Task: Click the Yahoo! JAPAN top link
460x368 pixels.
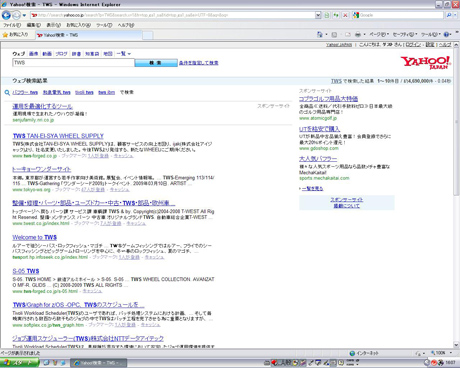Action: [x=339, y=45]
